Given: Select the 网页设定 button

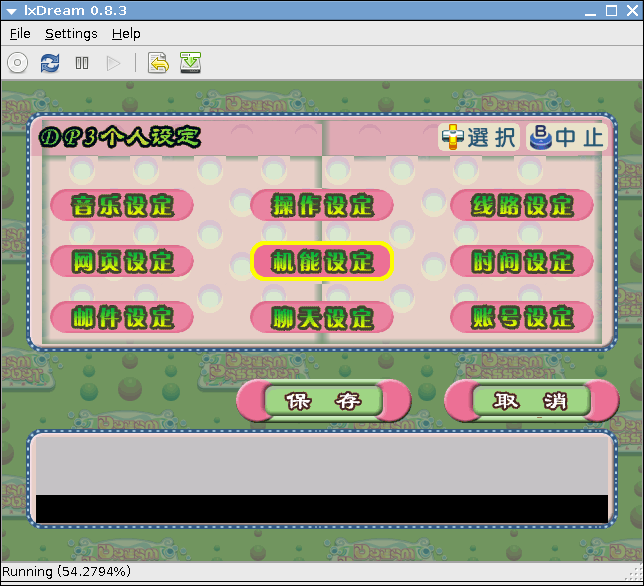Looking at the screenshot, I should click(122, 261).
